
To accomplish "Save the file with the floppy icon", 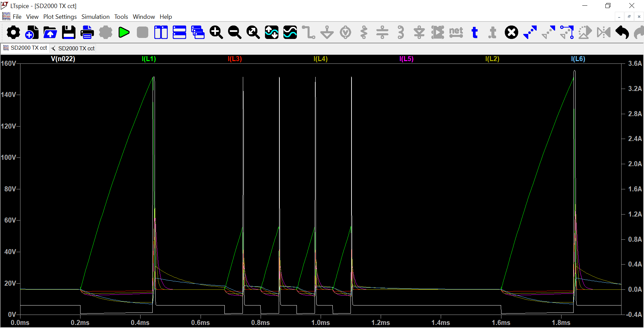I will (x=69, y=33).
